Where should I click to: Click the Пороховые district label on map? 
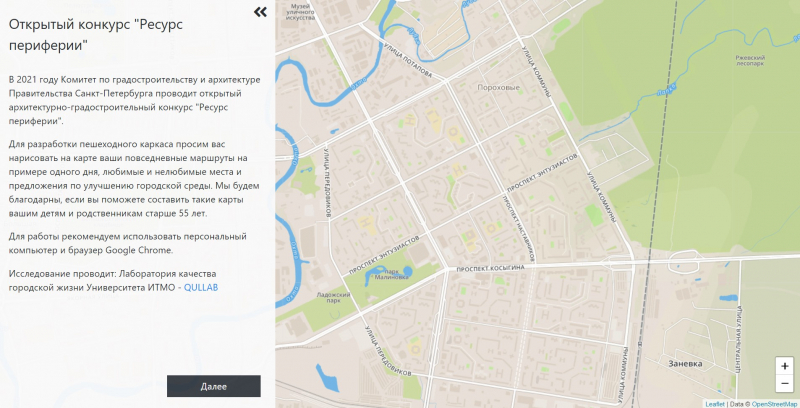(500, 87)
